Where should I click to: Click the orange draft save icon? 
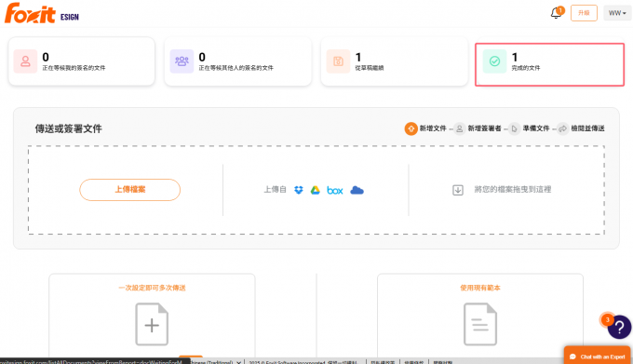[x=338, y=61]
